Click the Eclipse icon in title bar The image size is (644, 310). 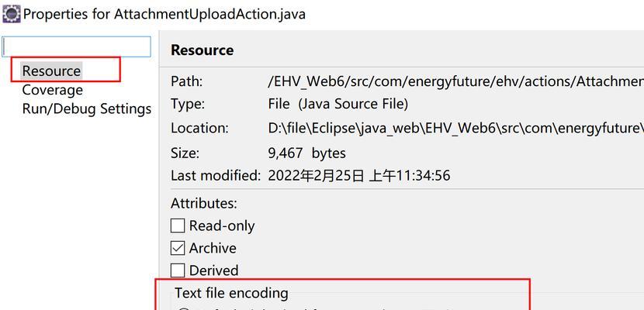11,13
